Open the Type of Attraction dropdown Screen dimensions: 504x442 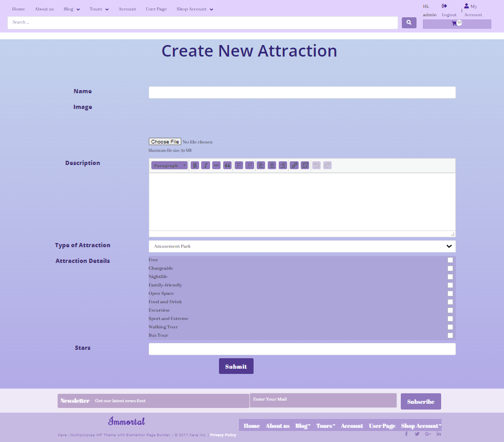[302, 246]
